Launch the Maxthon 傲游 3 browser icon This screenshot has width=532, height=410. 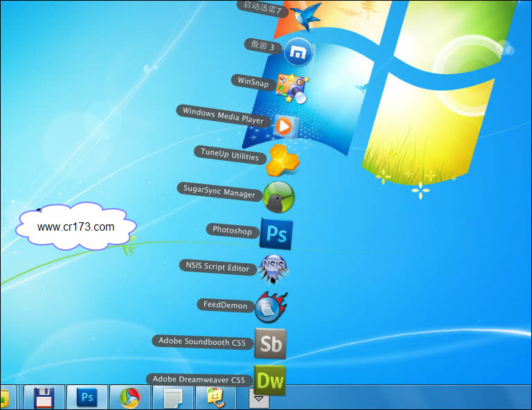point(299,51)
